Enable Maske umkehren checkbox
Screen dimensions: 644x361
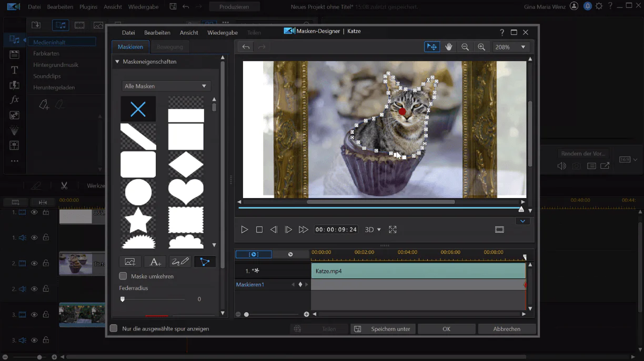click(123, 276)
